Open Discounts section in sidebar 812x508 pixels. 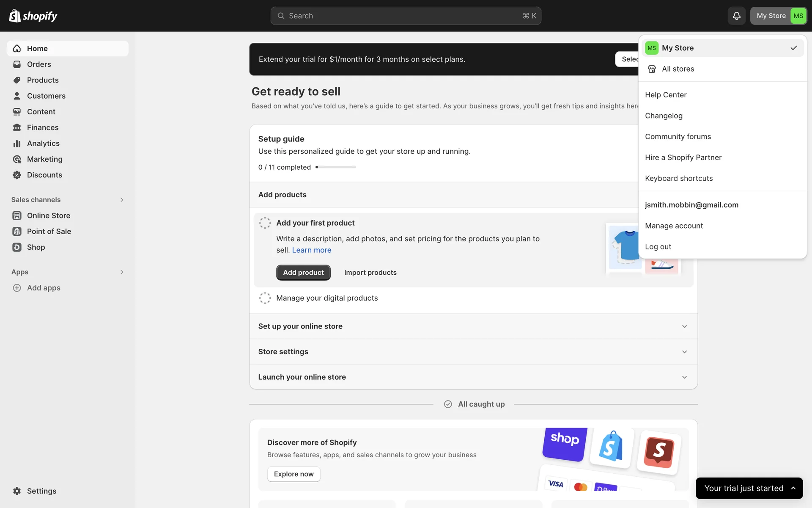(44, 175)
